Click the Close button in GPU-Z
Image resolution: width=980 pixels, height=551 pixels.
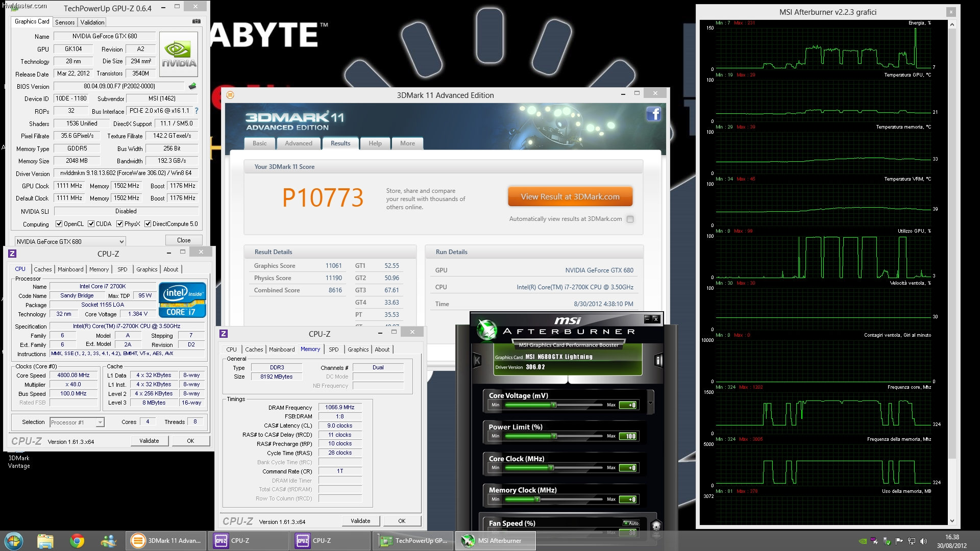tap(184, 240)
